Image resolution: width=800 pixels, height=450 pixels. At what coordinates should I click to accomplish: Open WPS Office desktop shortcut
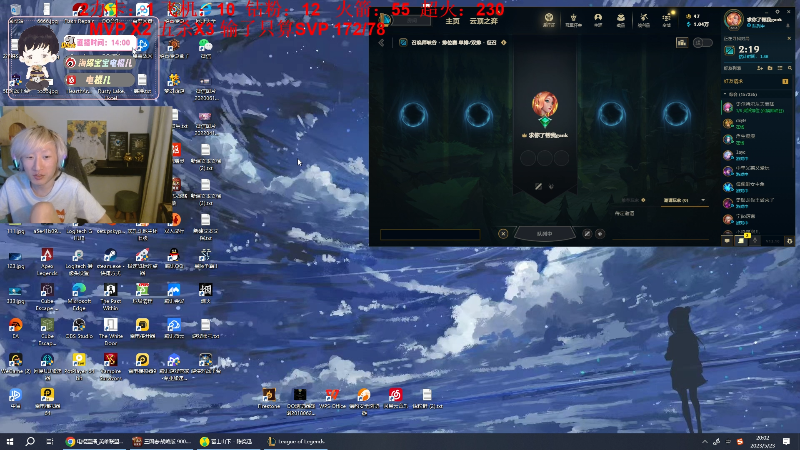click(x=332, y=398)
